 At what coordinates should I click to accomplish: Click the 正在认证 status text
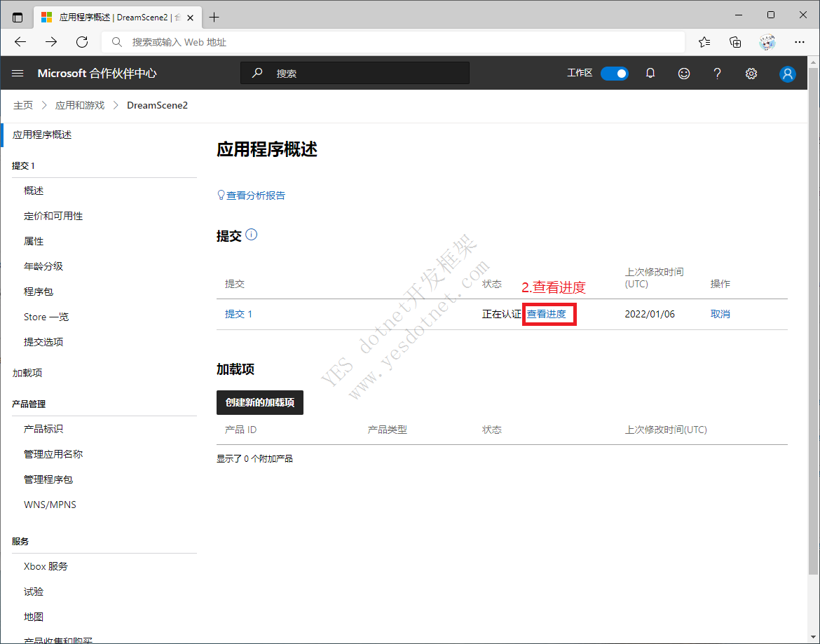[502, 314]
